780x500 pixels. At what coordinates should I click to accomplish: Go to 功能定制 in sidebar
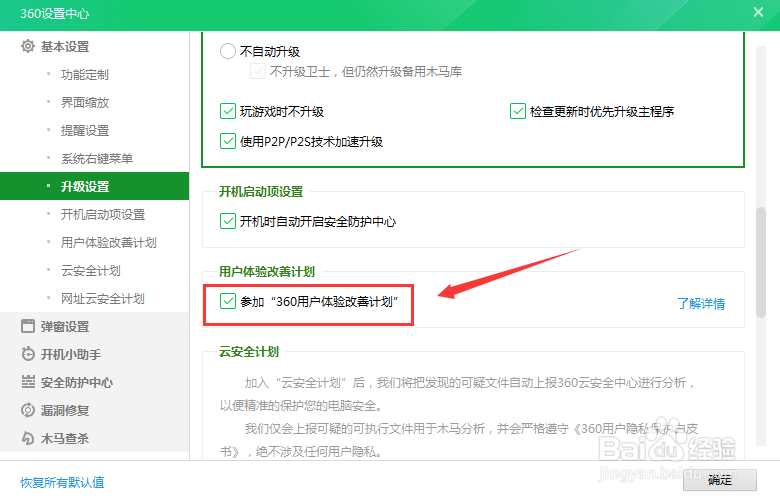85,75
